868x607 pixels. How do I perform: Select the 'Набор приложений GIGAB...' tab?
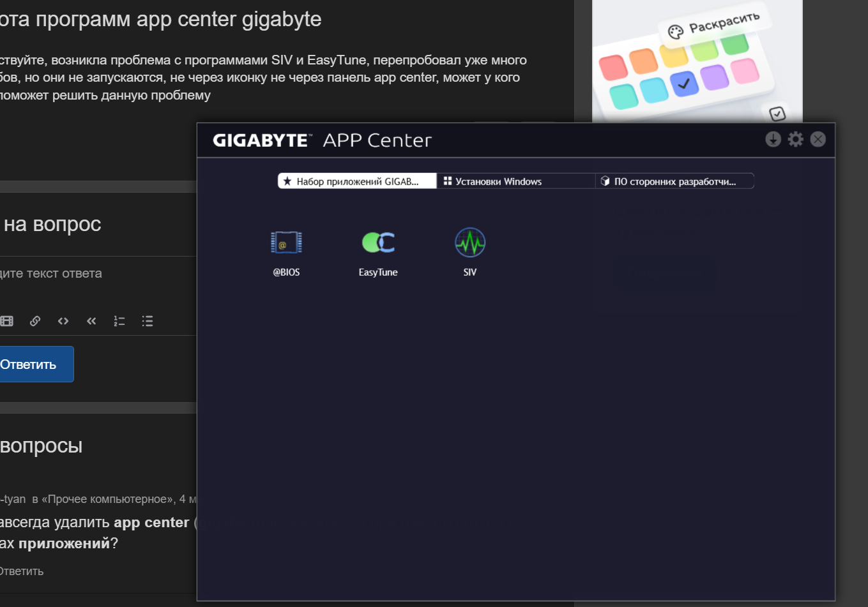357,181
